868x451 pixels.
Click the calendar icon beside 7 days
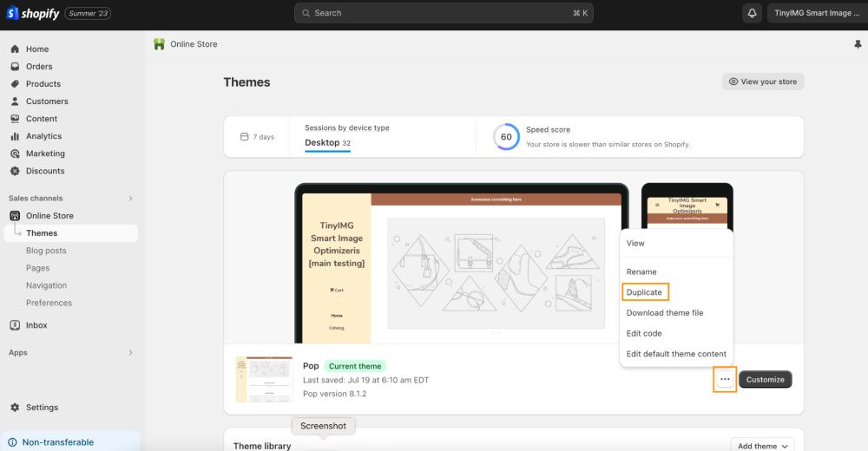pyautogui.click(x=244, y=137)
